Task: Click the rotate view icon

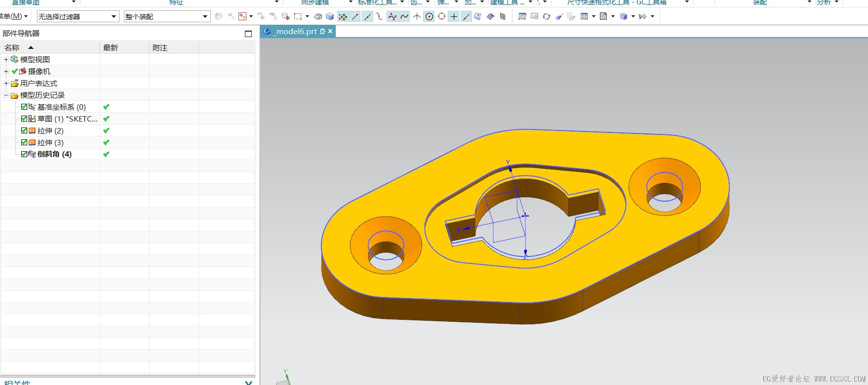Action: point(547,16)
